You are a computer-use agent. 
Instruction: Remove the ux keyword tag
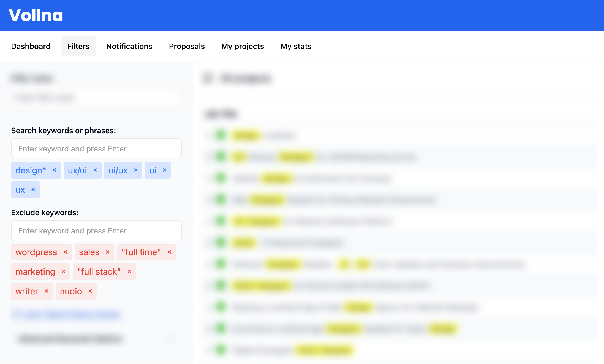click(33, 189)
